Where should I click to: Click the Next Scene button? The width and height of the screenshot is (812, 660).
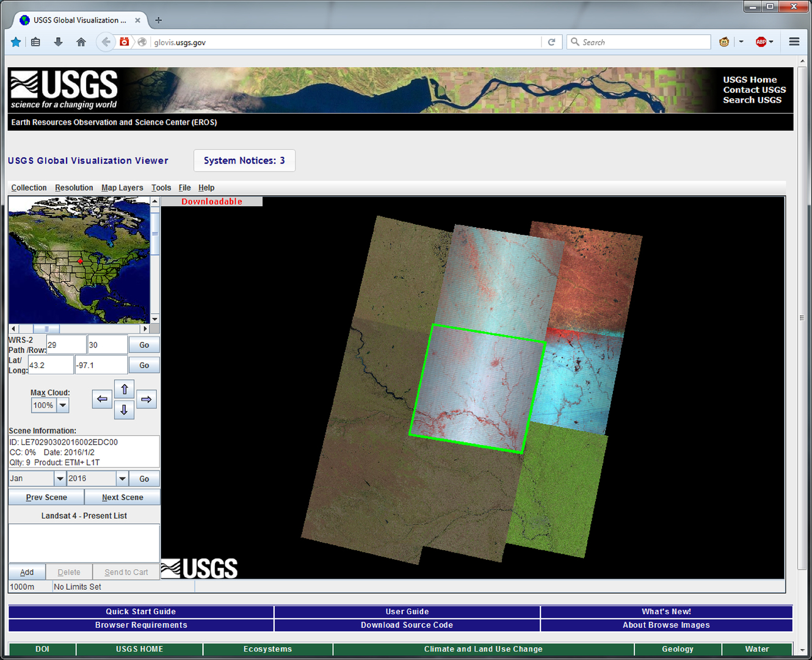point(123,498)
